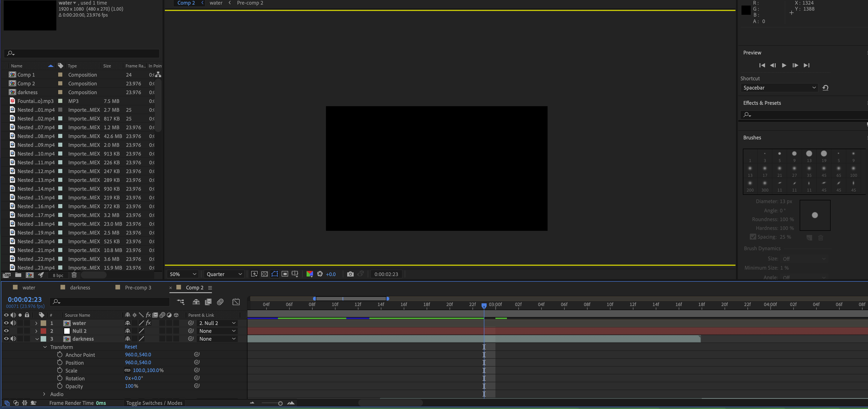The height and width of the screenshot is (409, 868).
Task: Click the Reset Exposure icon
Action: tap(320, 274)
